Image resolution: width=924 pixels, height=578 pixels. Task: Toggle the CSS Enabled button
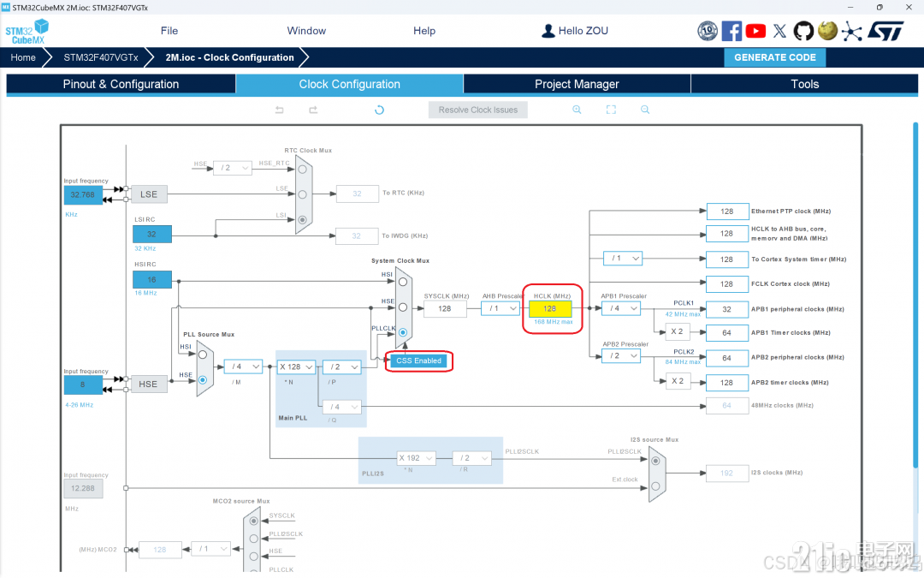[x=418, y=361]
